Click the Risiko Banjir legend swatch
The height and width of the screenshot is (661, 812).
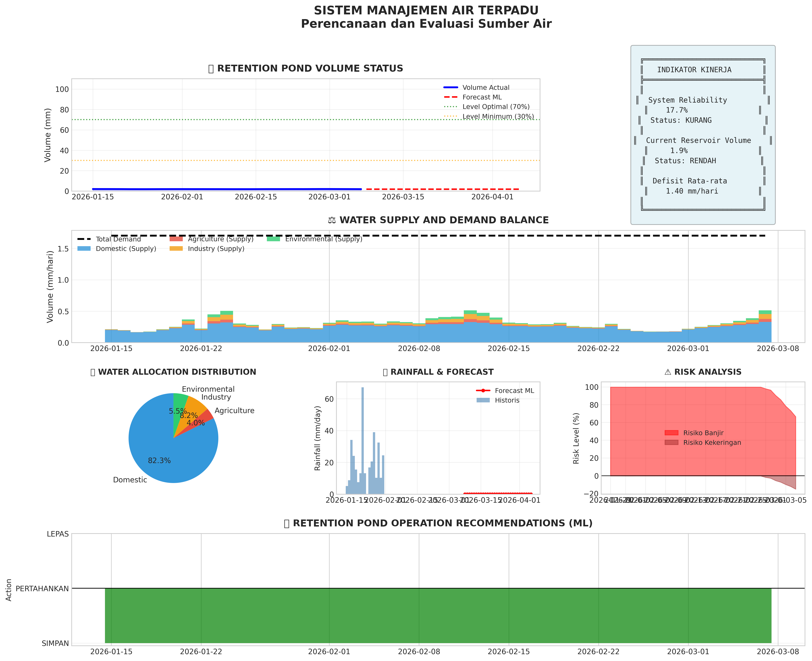(671, 433)
